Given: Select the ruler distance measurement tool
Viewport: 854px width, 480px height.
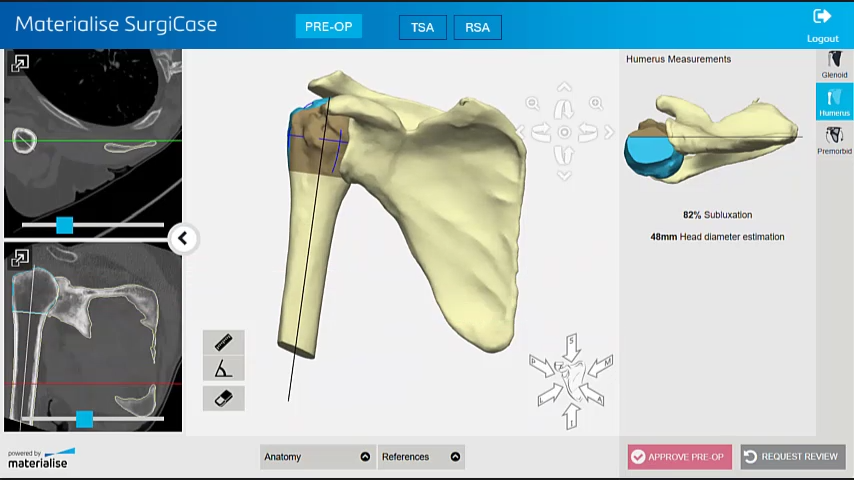Looking at the screenshot, I should click(223, 343).
